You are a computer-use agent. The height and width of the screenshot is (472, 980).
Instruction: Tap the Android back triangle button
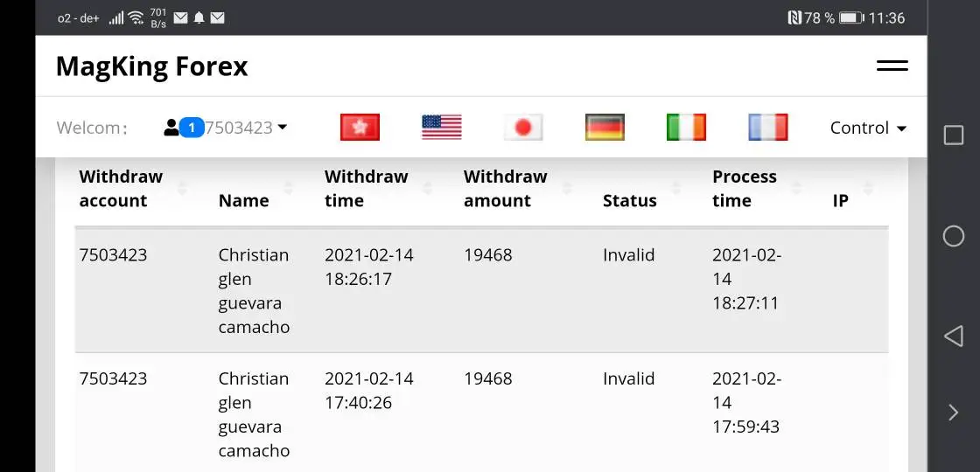(x=953, y=336)
